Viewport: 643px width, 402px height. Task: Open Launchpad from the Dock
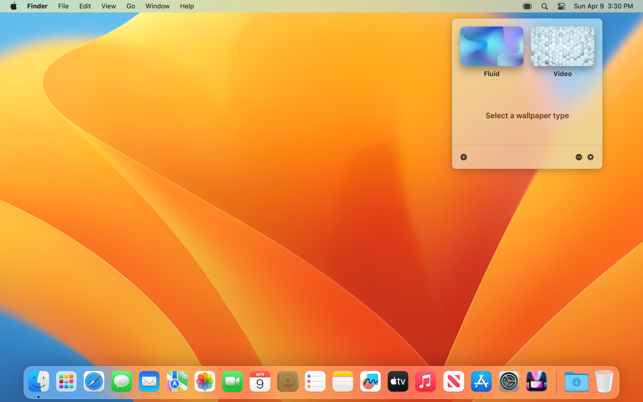coord(66,381)
